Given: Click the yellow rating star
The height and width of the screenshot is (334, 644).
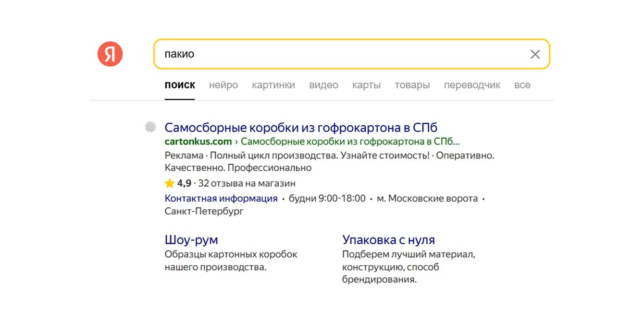Looking at the screenshot, I should pos(169,183).
